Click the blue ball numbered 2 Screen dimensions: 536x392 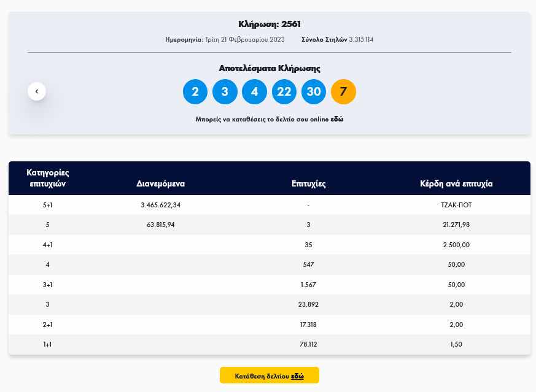pyautogui.click(x=195, y=92)
